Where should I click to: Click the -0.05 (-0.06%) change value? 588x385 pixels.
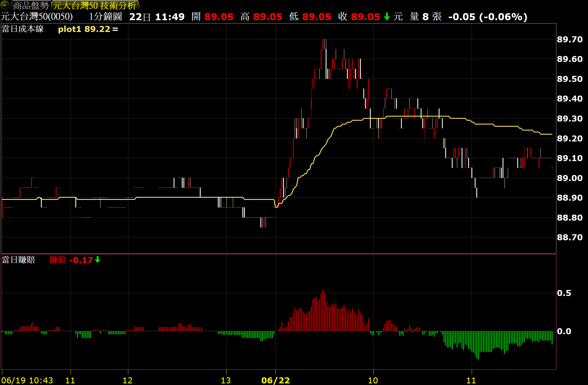tap(488, 17)
